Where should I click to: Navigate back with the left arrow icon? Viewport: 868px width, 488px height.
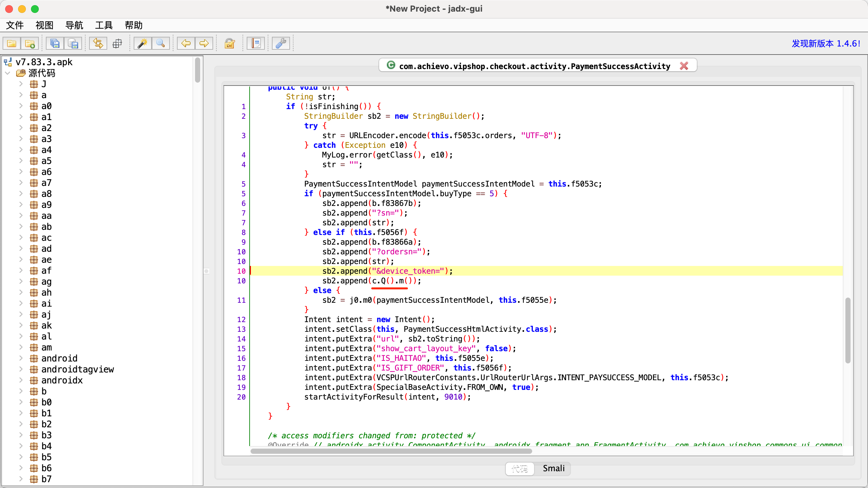click(186, 44)
